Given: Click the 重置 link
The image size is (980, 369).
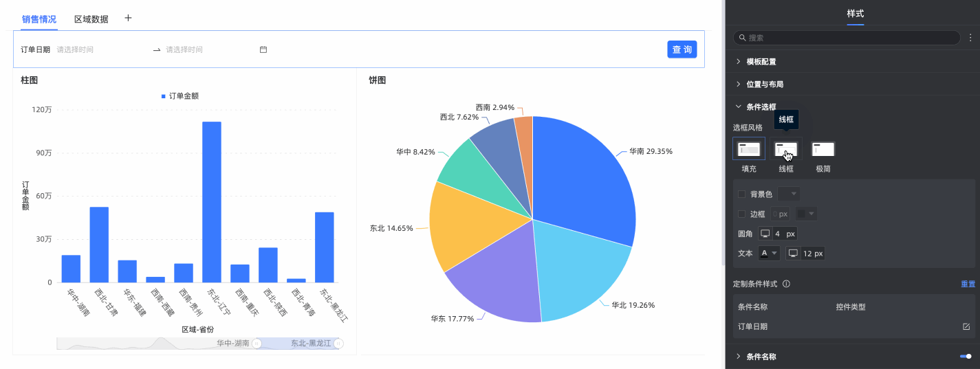Looking at the screenshot, I should [968, 284].
